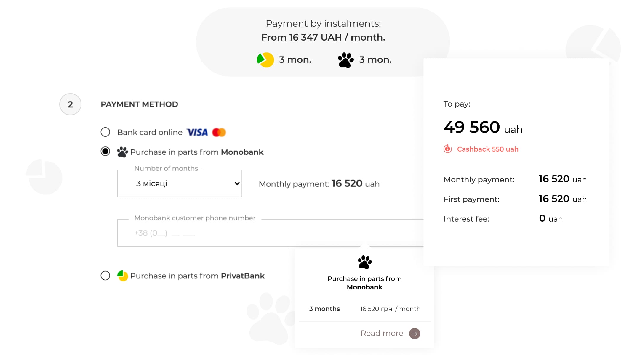
Task: Choose PrivatBank purchase in parts radio button
Action: click(105, 276)
